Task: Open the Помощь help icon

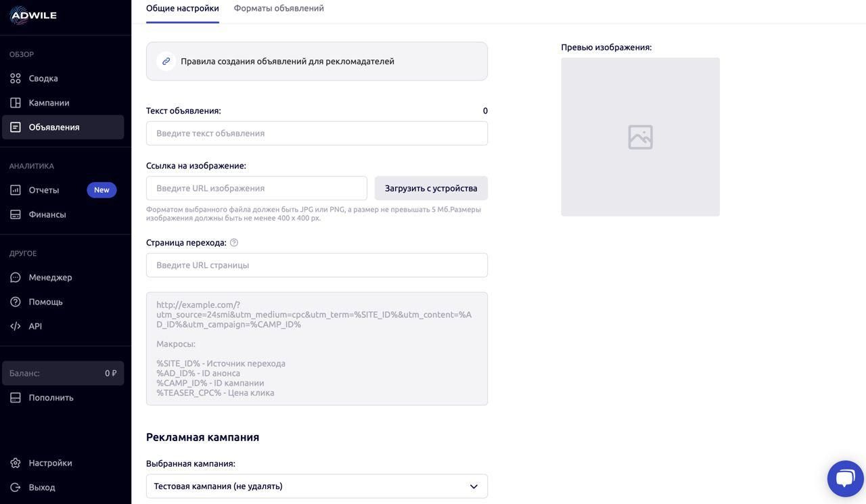Action: (15, 302)
